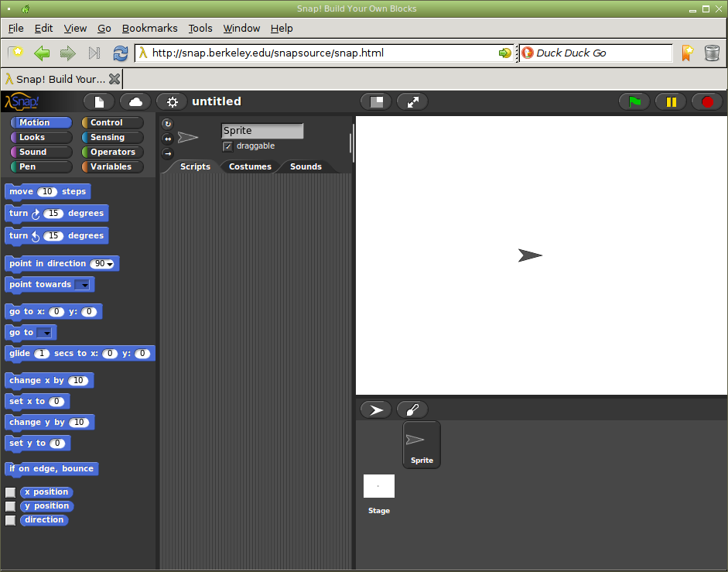Open the File menu
The width and height of the screenshot is (728, 572).
point(15,29)
